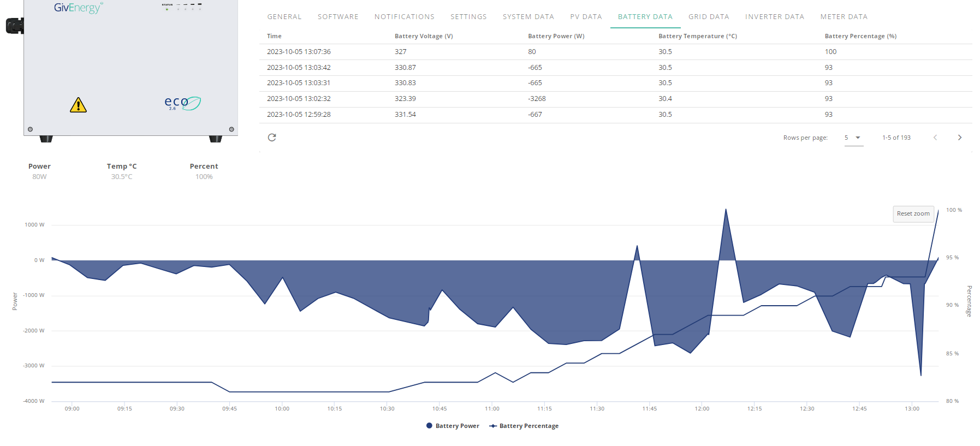Sort by Battery Voltage (V) column header

coord(424,36)
